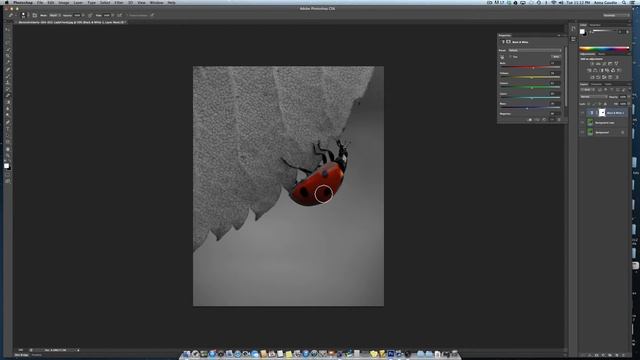Hide the Black & White 1 layer

pos(582,113)
